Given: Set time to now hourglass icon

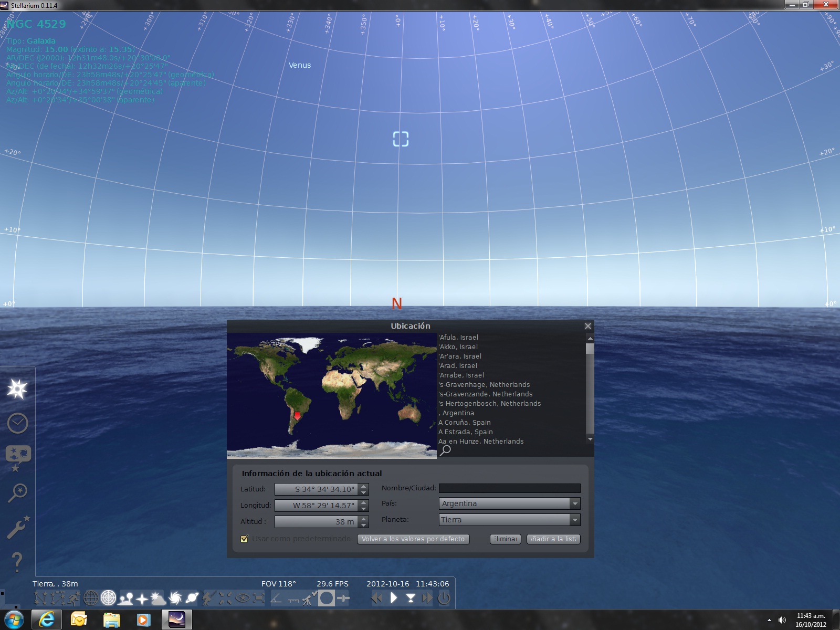Looking at the screenshot, I should 411,597.
